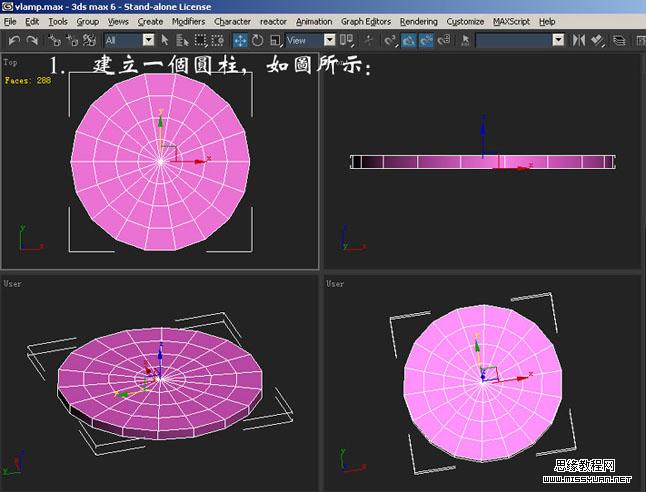Viewport: 646px width, 492px height.
Task: Click the red X axis arrow in Top viewport
Action: tap(199, 162)
